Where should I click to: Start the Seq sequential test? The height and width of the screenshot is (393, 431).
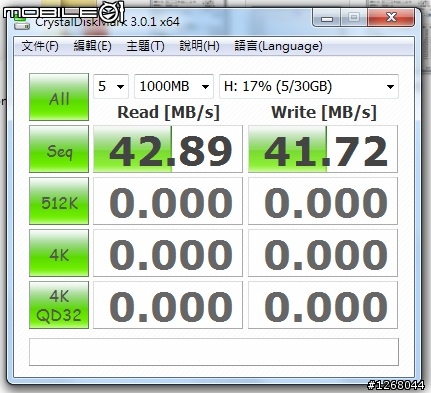pos(59,149)
